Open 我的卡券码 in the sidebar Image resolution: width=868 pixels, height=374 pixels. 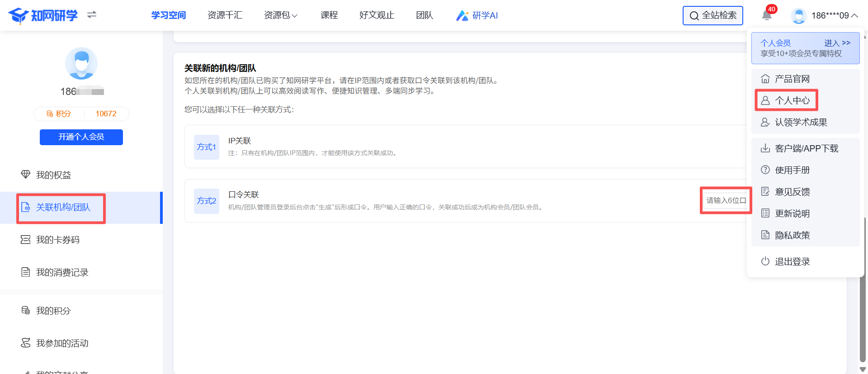pyautogui.click(x=57, y=240)
